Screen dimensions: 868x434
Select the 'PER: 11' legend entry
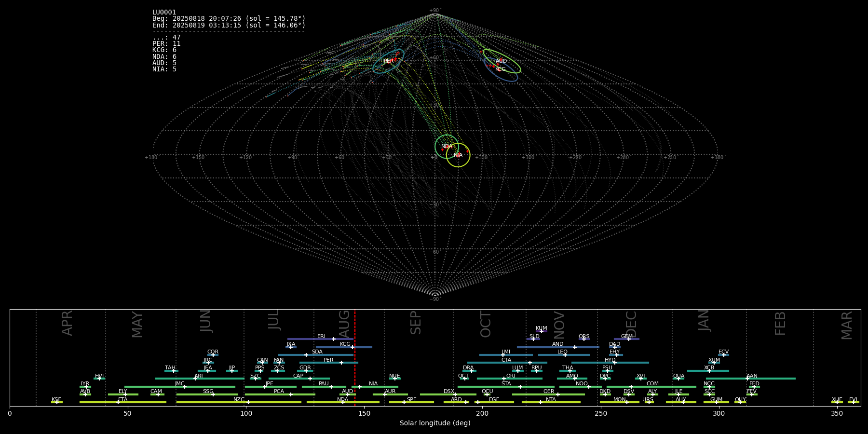[166, 44]
